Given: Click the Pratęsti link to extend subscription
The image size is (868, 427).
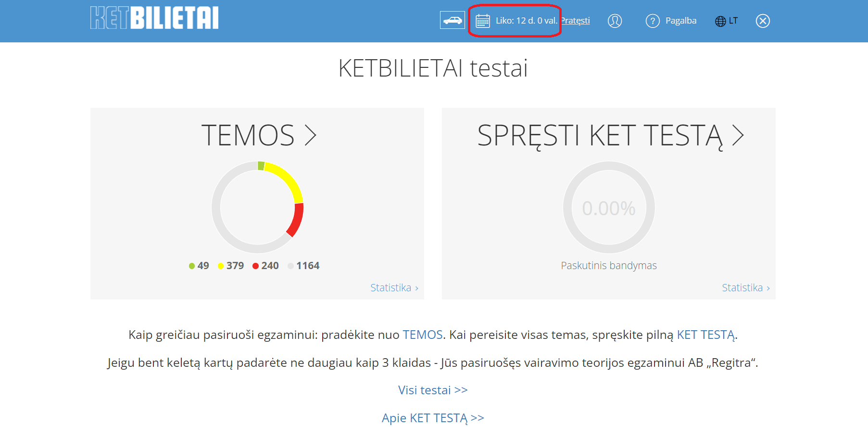Looking at the screenshot, I should (x=576, y=21).
